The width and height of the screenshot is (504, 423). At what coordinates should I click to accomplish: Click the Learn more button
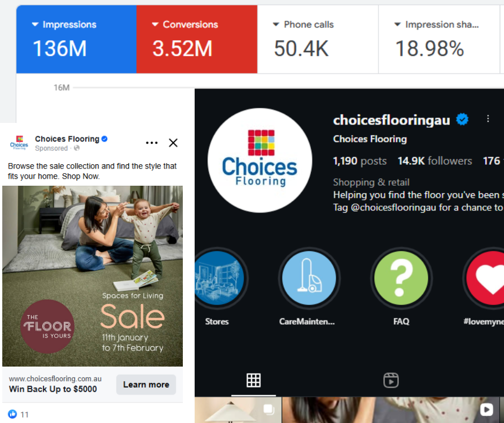(146, 385)
